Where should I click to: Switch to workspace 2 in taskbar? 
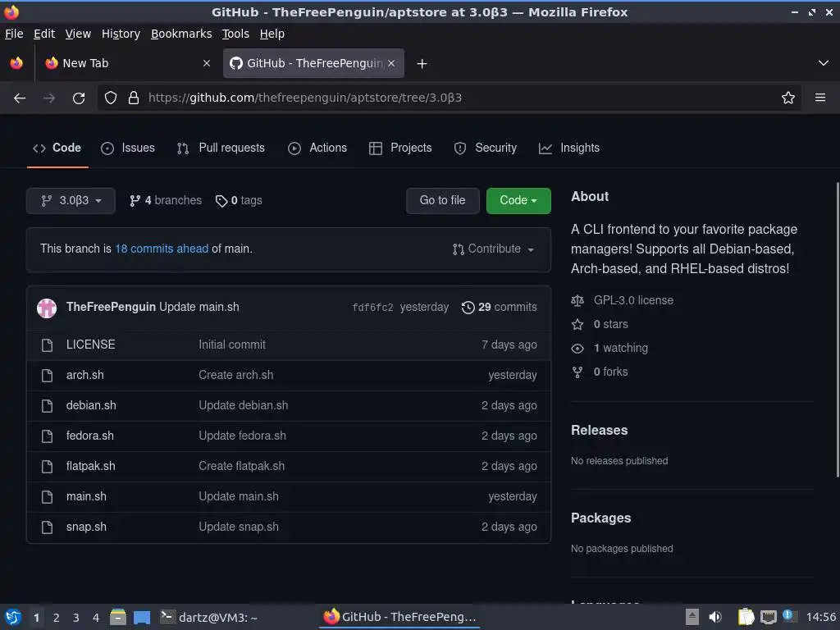point(57,618)
